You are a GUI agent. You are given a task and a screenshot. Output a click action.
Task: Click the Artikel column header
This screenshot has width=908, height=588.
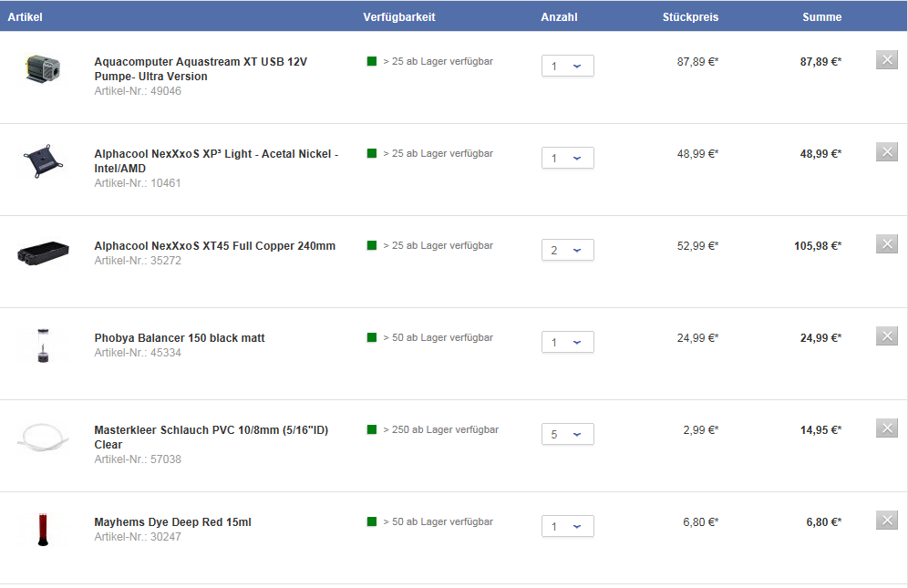[x=25, y=16]
